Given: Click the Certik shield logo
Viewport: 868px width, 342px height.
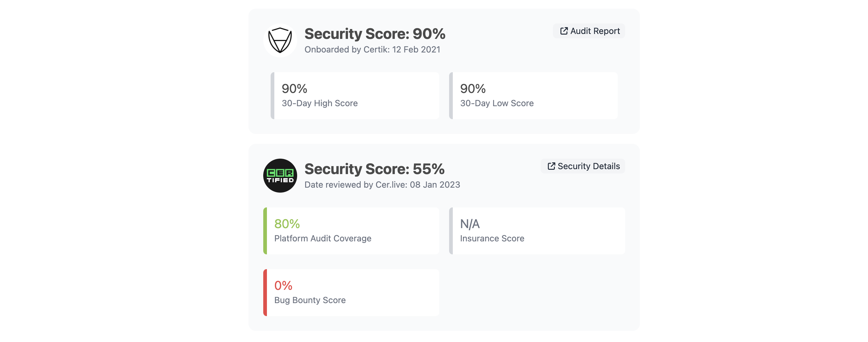Looking at the screenshot, I should 280,40.
